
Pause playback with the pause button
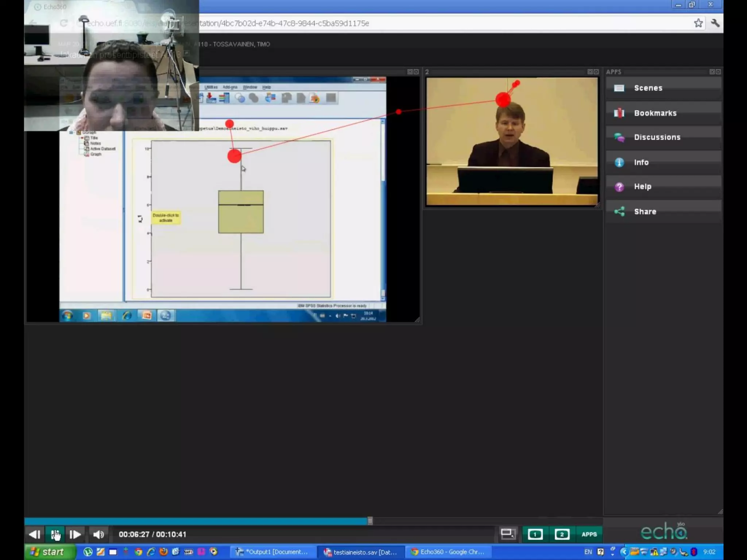[55, 534]
